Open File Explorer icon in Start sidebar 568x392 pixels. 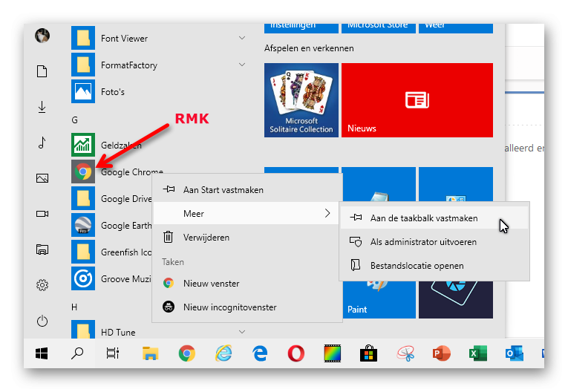click(x=42, y=249)
